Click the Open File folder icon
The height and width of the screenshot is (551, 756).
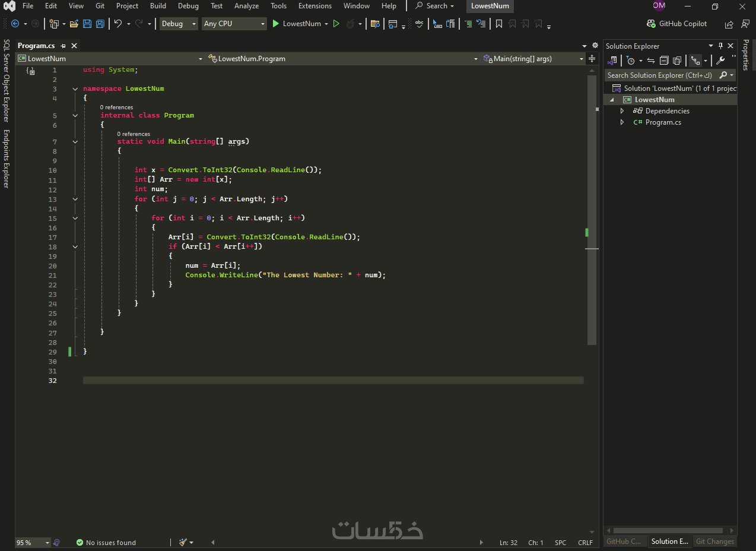(x=74, y=24)
